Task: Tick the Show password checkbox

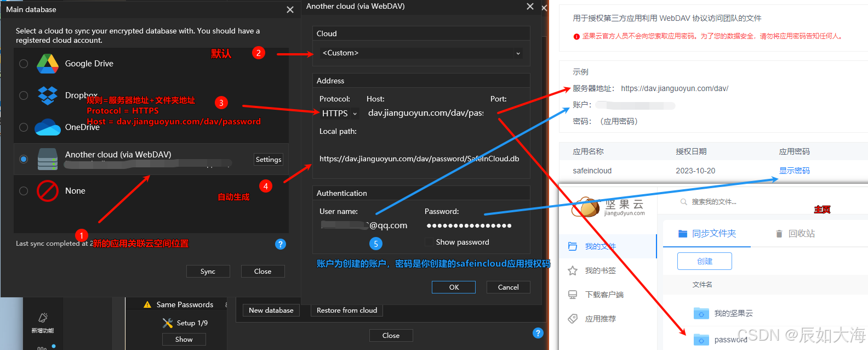Action: (429, 242)
